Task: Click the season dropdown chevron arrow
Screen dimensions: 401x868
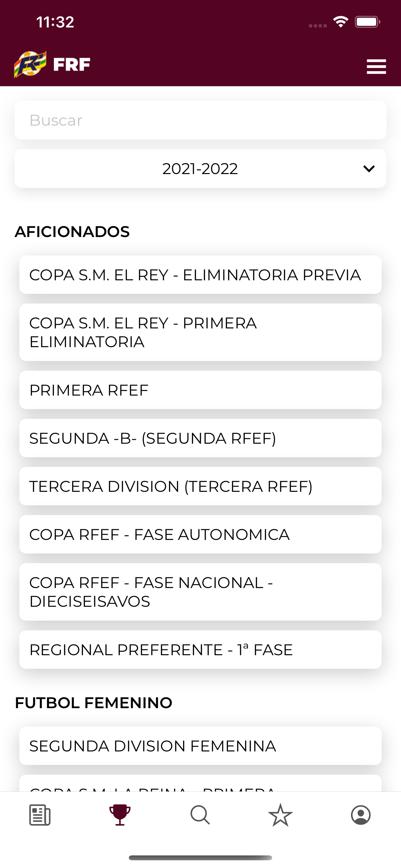Action: coord(369,169)
